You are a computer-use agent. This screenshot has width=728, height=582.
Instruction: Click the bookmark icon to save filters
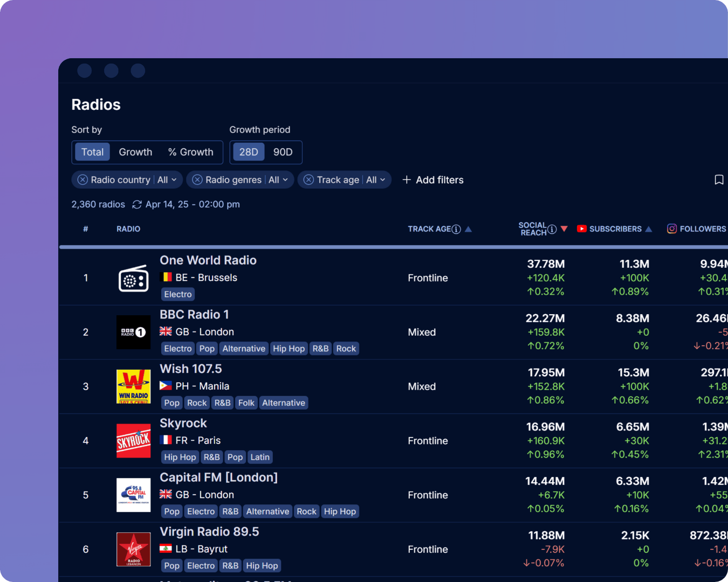(x=718, y=180)
